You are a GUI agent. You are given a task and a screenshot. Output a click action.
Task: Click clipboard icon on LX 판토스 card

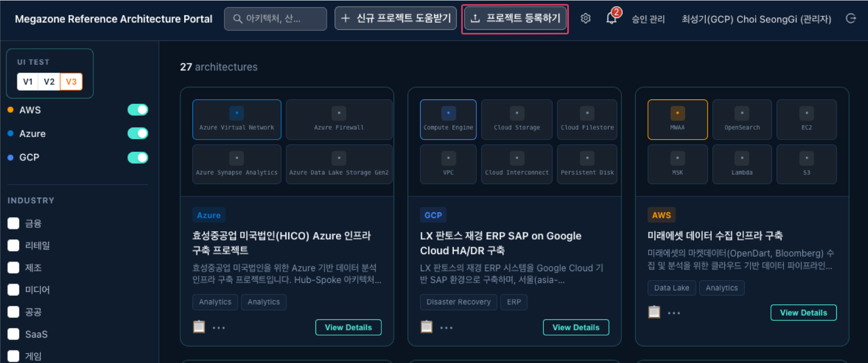point(427,326)
